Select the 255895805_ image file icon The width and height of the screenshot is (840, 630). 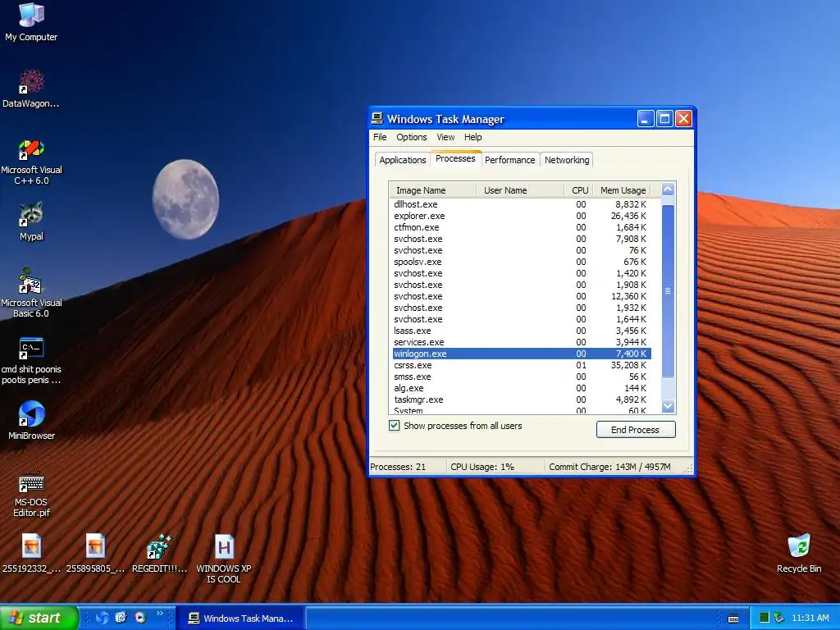tap(95, 553)
